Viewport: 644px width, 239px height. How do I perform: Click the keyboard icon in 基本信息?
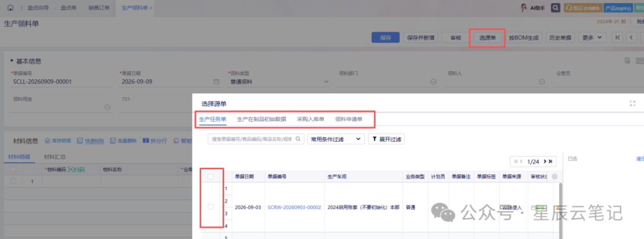[x=639, y=61]
